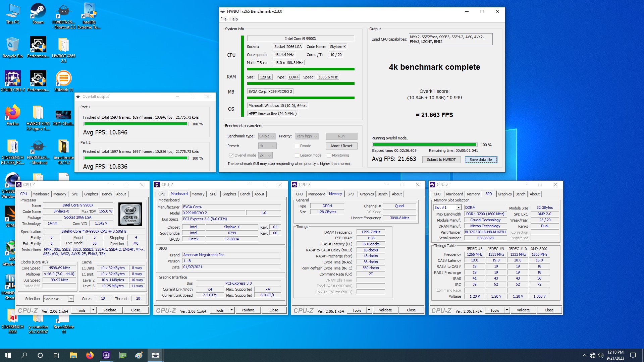The width and height of the screenshot is (644, 362).
Task: Click Save data file button
Action: tap(481, 160)
